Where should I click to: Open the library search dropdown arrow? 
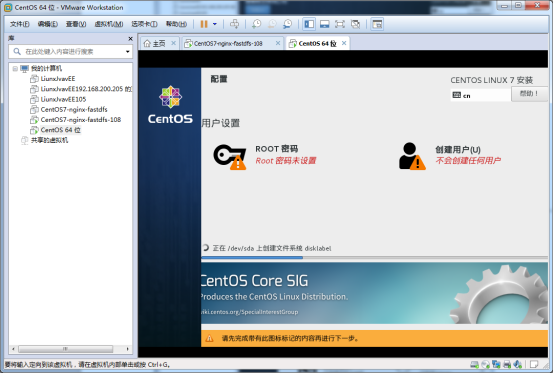pos(128,52)
